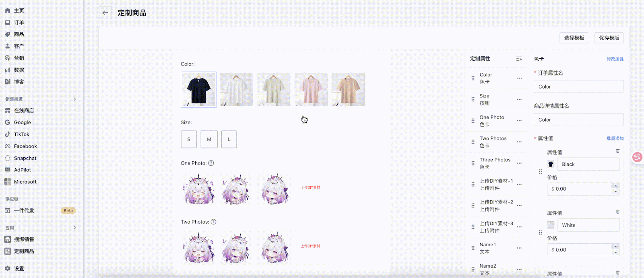Image resolution: width=644 pixels, height=278 pixels.
Task: Click the 修改属性 link
Action: (615, 59)
